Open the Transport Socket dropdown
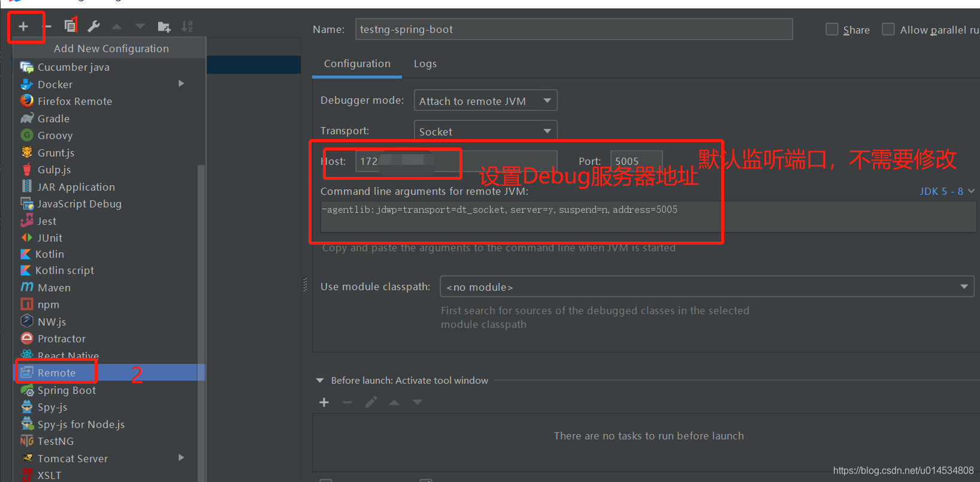 tap(486, 131)
